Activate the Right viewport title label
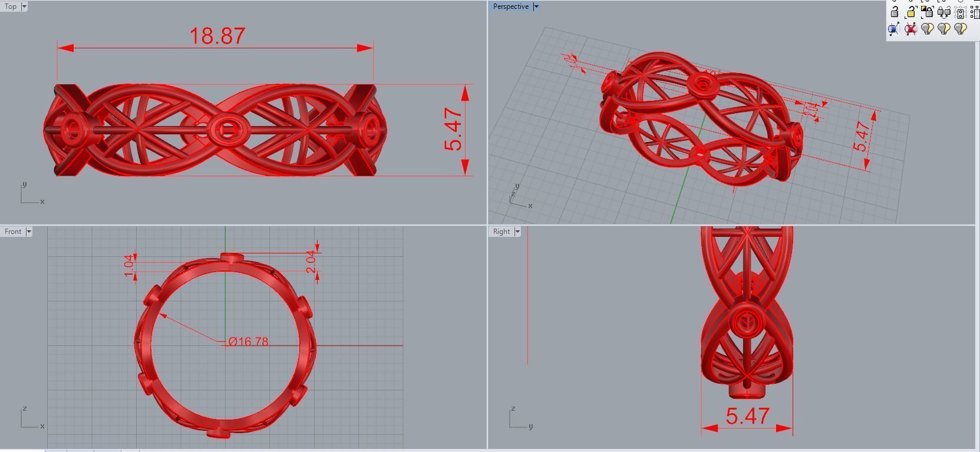 coord(501,232)
